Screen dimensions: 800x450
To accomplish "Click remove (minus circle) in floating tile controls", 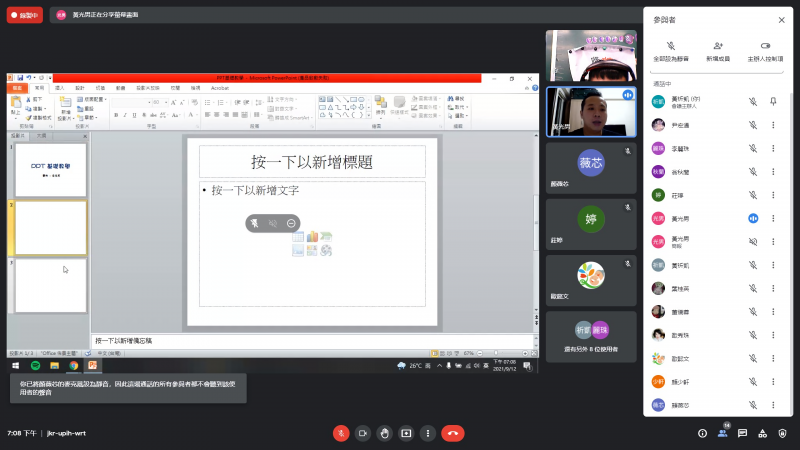I will [x=291, y=223].
